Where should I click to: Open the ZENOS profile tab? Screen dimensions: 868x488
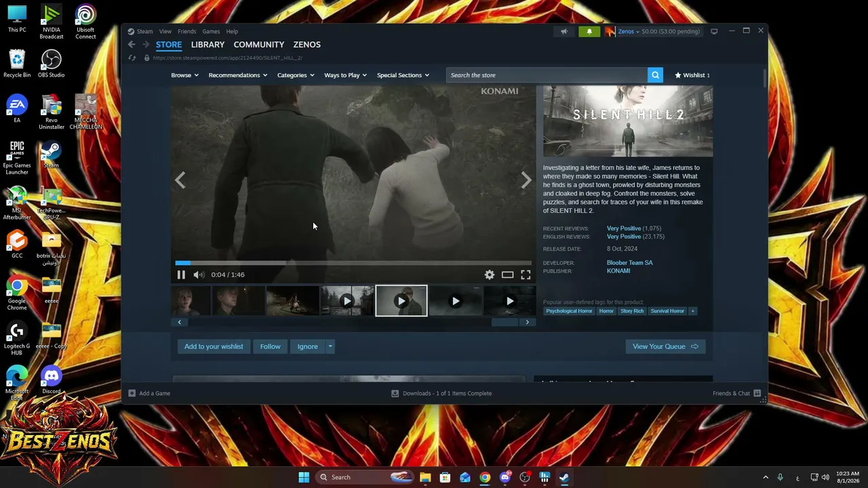[307, 45]
